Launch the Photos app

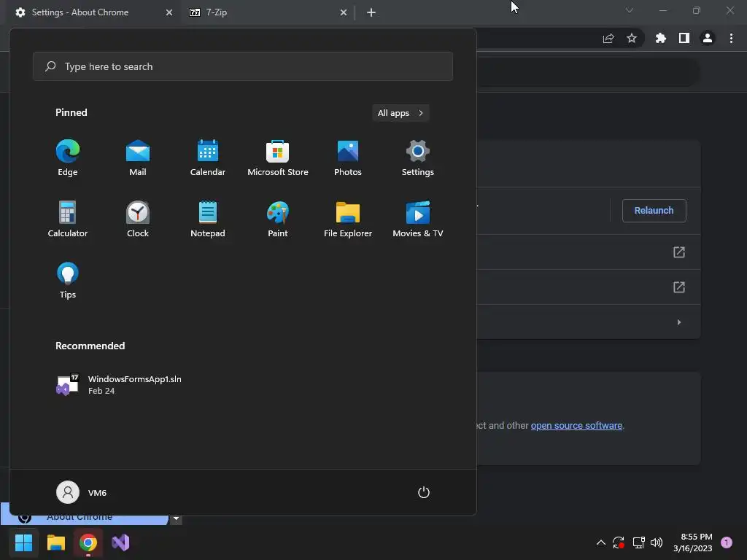tap(348, 158)
